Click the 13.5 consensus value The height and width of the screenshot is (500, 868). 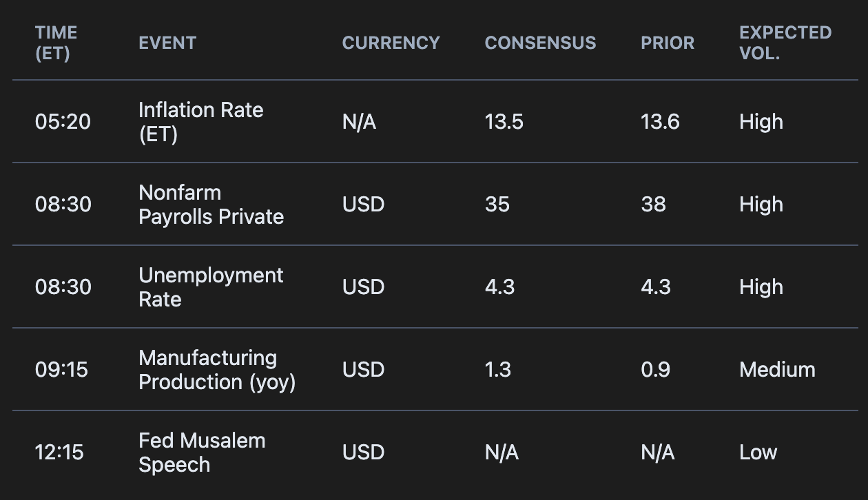(x=504, y=122)
